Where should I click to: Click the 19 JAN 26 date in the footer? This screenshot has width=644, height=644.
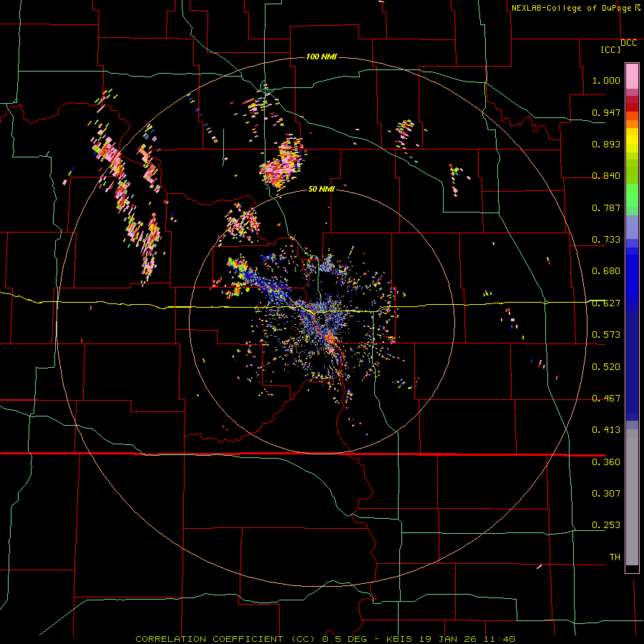(448, 639)
